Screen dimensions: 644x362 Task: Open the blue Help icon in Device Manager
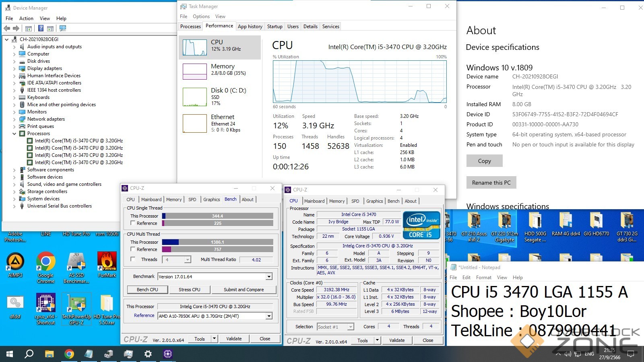pyautogui.click(x=41, y=28)
